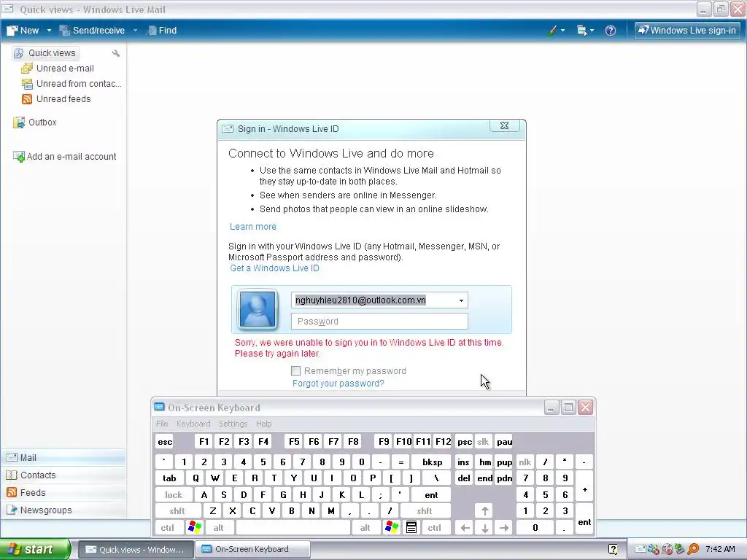Open the e-mail address dropdown arrow
The image size is (747, 560).
click(461, 300)
